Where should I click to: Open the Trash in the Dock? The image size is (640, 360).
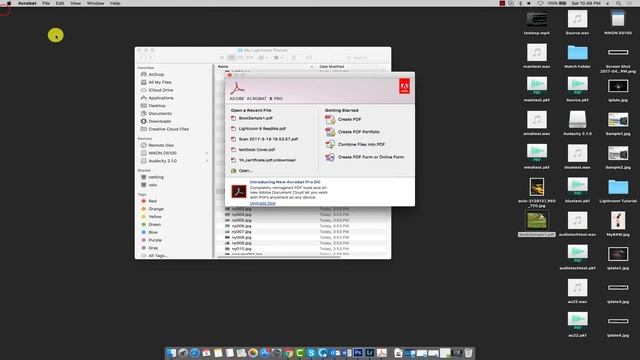click(468, 353)
